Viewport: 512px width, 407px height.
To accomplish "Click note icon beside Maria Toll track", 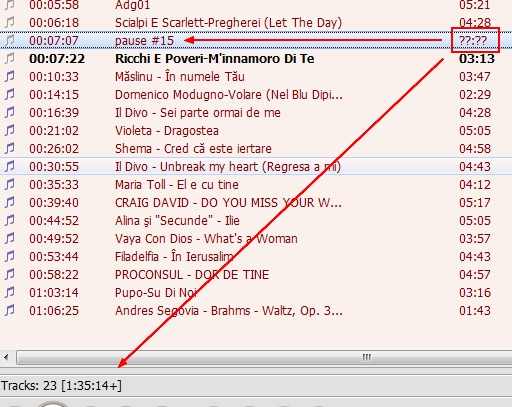I will [x=10, y=184].
